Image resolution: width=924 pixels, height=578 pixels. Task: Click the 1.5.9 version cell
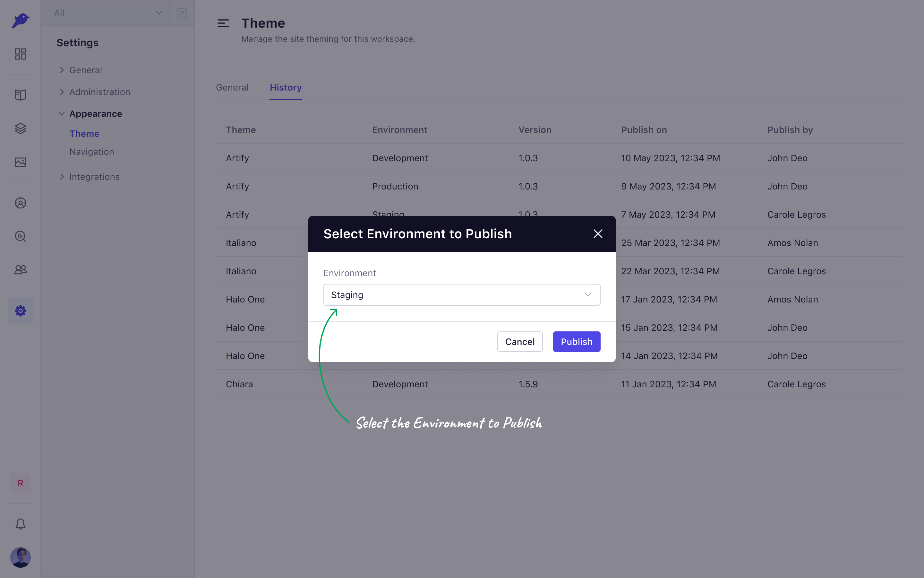pyautogui.click(x=528, y=384)
